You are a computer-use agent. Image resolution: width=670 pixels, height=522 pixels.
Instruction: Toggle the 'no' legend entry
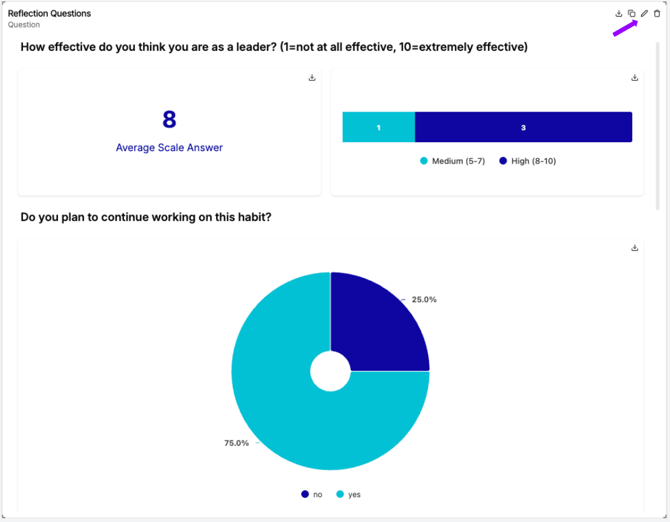pos(312,494)
